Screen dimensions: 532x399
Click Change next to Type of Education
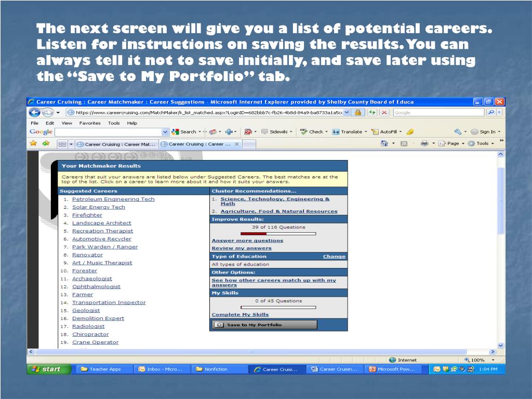coord(334,257)
